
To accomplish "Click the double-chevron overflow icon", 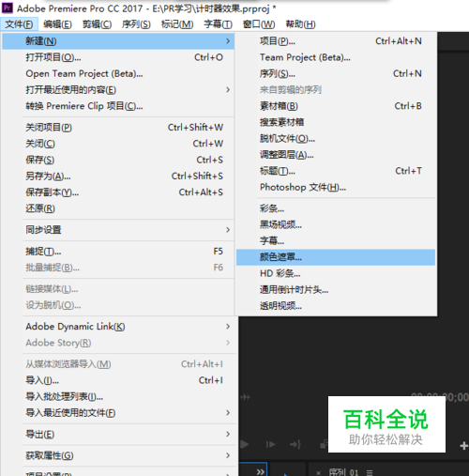I will pyautogui.click(x=261, y=471).
